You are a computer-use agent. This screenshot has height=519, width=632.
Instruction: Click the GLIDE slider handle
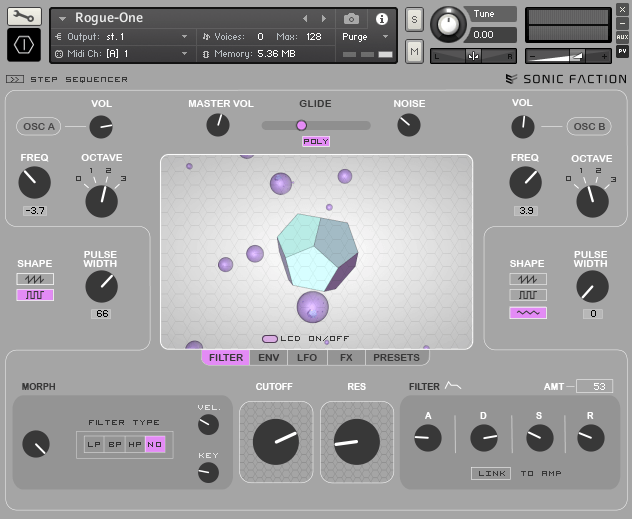point(301,125)
